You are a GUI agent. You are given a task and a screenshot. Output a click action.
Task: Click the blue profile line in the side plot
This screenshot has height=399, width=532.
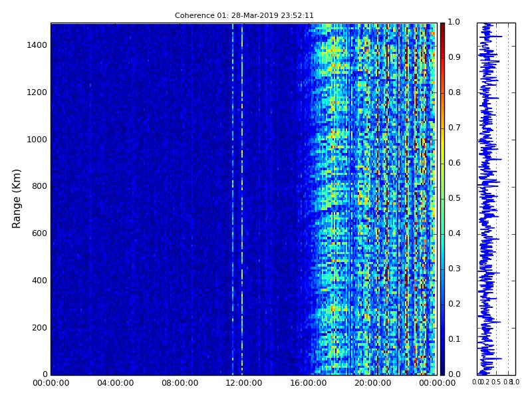[487, 199]
